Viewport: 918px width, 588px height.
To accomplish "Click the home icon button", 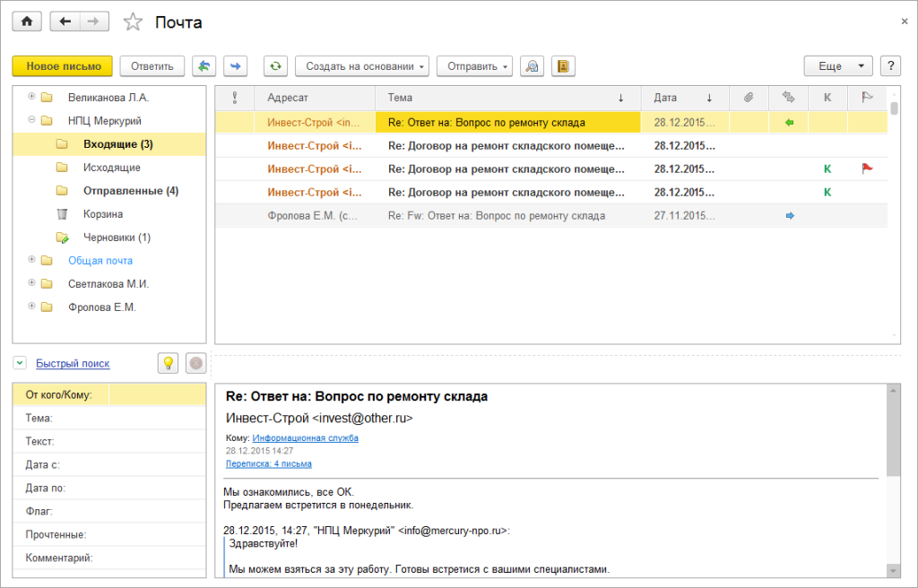I will (27, 22).
